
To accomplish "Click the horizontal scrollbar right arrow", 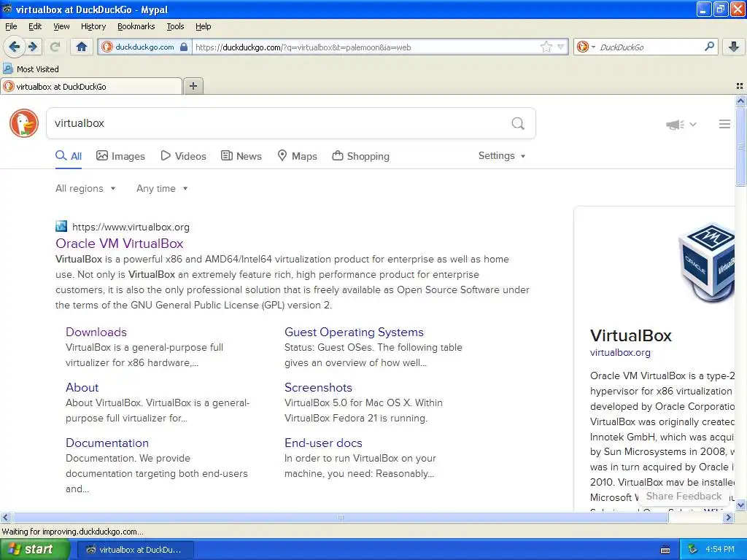I will click(x=728, y=518).
